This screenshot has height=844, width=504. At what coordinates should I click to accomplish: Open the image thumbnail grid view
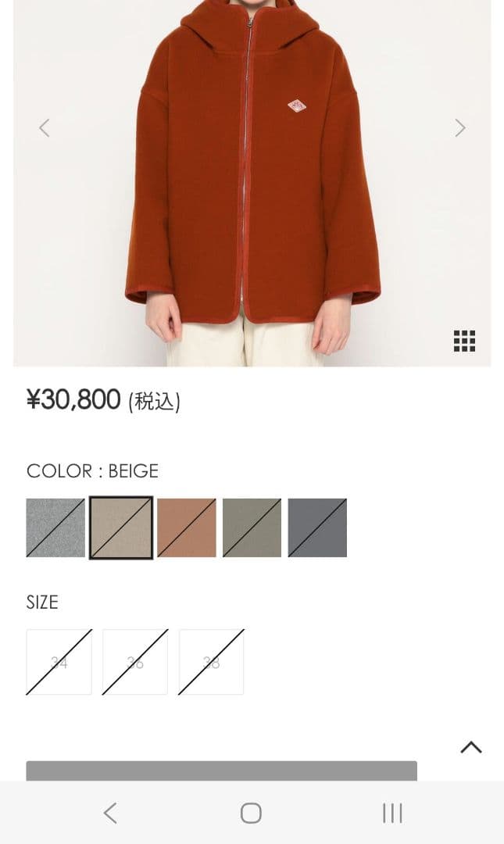tap(464, 341)
